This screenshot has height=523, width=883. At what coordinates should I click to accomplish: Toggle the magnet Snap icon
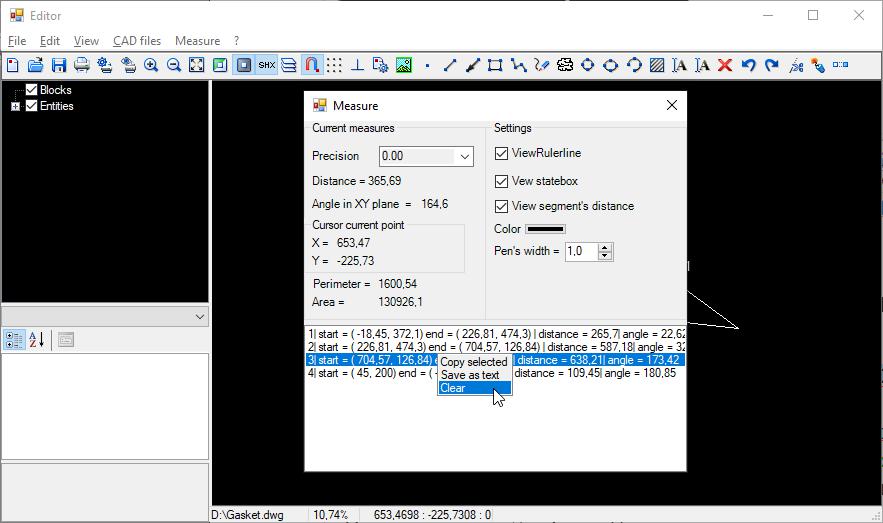pyautogui.click(x=312, y=65)
